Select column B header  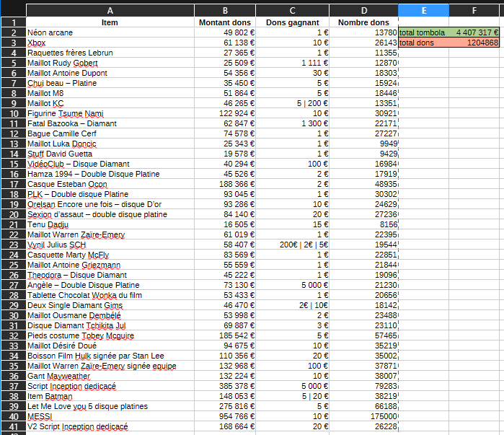tap(225, 11)
